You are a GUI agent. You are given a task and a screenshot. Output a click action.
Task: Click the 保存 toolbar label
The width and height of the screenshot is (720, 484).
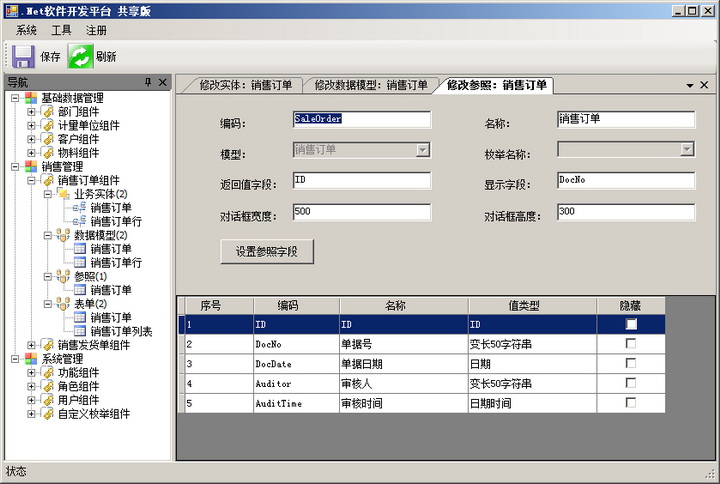(x=50, y=56)
